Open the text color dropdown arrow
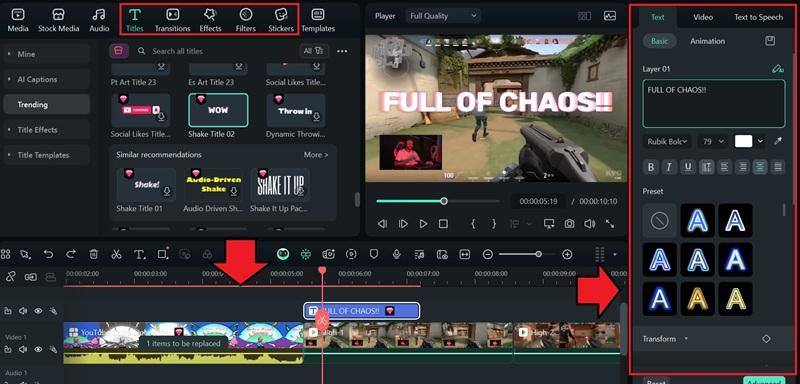The width and height of the screenshot is (800, 384). [x=760, y=141]
